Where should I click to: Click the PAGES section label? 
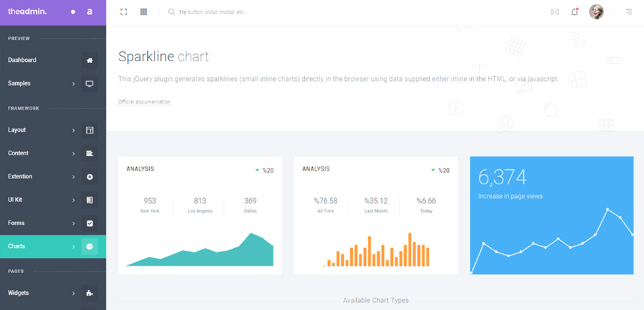click(x=16, y=271)
